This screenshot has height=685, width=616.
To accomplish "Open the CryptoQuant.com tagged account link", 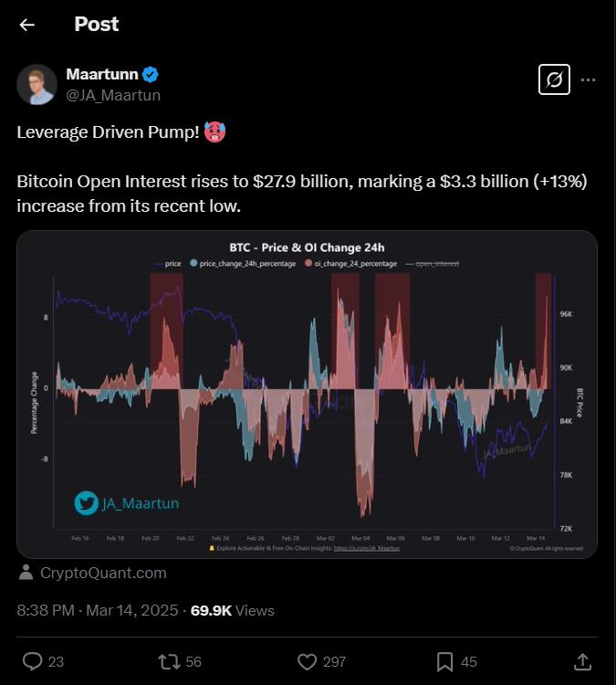I will pos(103,573).
